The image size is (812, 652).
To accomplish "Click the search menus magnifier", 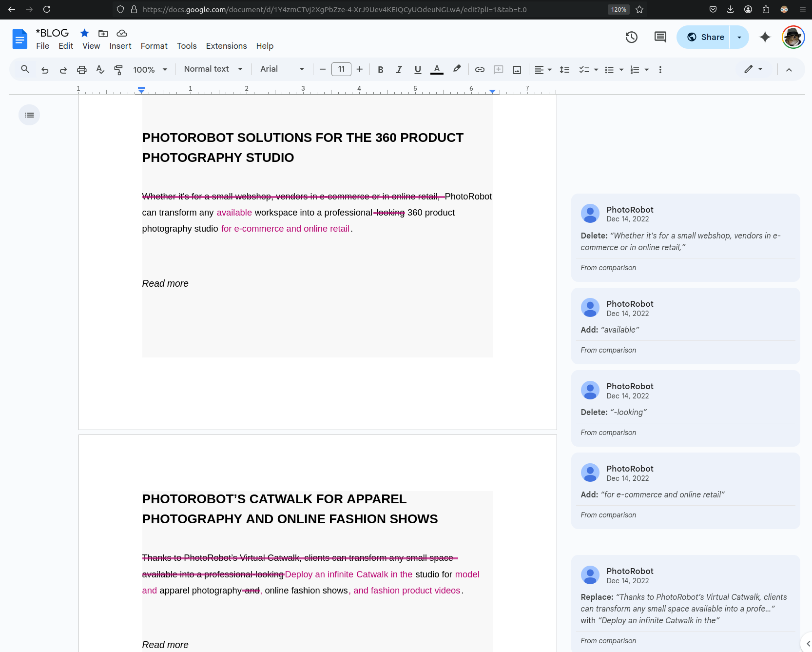I will (25, 69).
